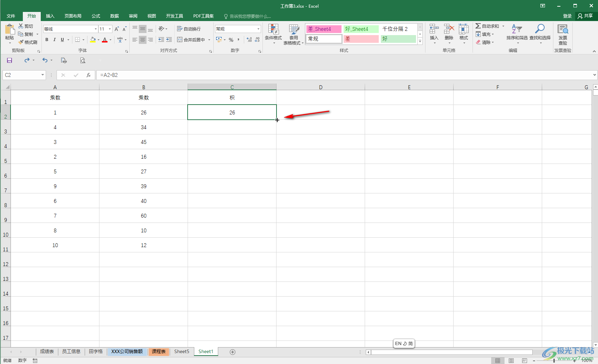Viewport: 598px width, 364px height.
Task: Open the 课程表 sheet tab
Action: click(159, 352)
